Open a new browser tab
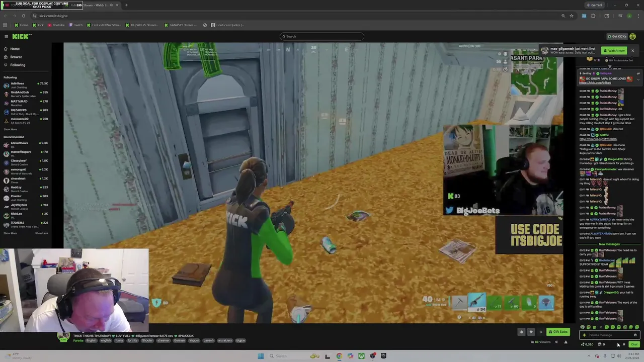 click(126, 5)
